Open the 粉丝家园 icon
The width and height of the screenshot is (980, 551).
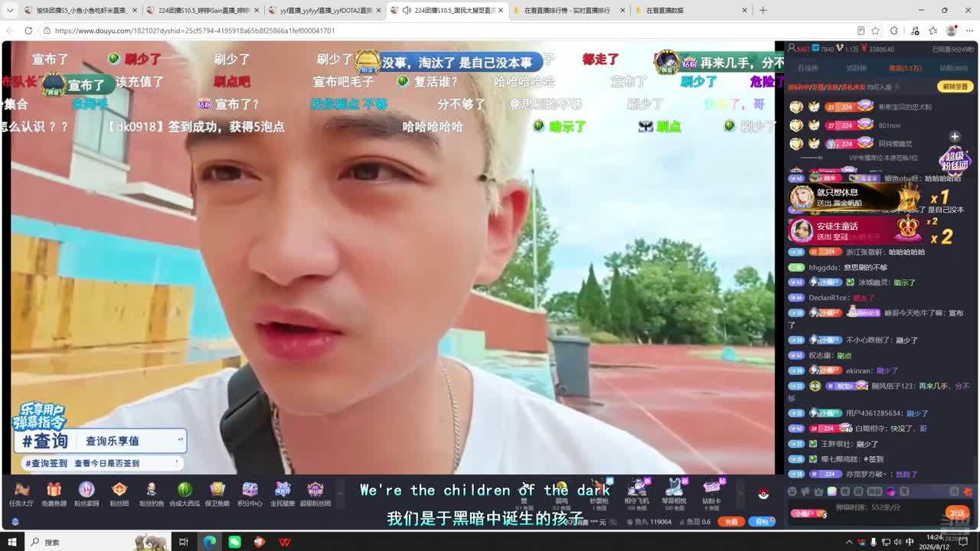(87, 494)
